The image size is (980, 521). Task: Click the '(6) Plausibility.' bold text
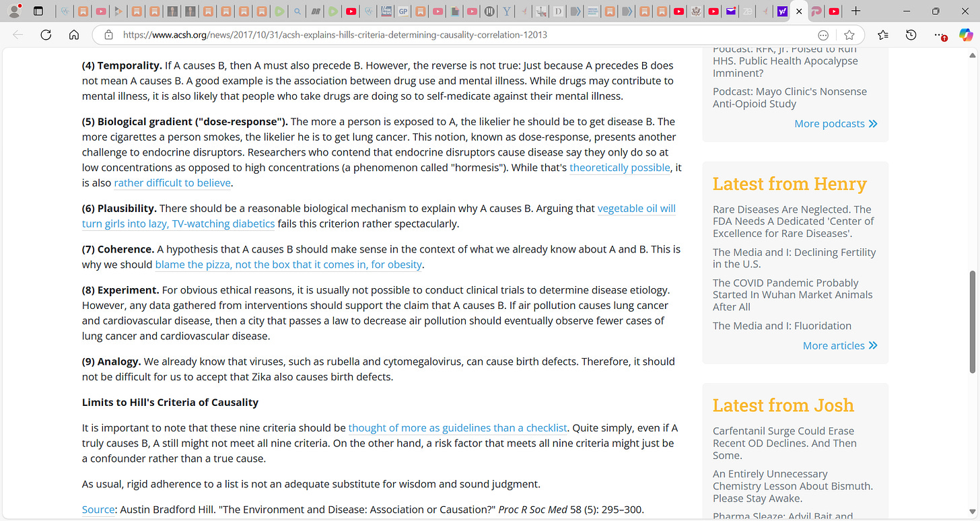click(119, 209)
